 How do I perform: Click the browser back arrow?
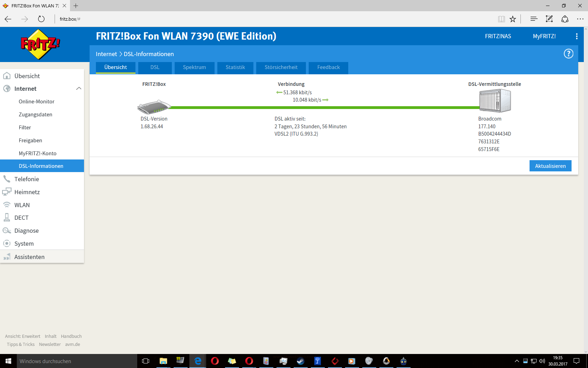(x=8, y=19)
